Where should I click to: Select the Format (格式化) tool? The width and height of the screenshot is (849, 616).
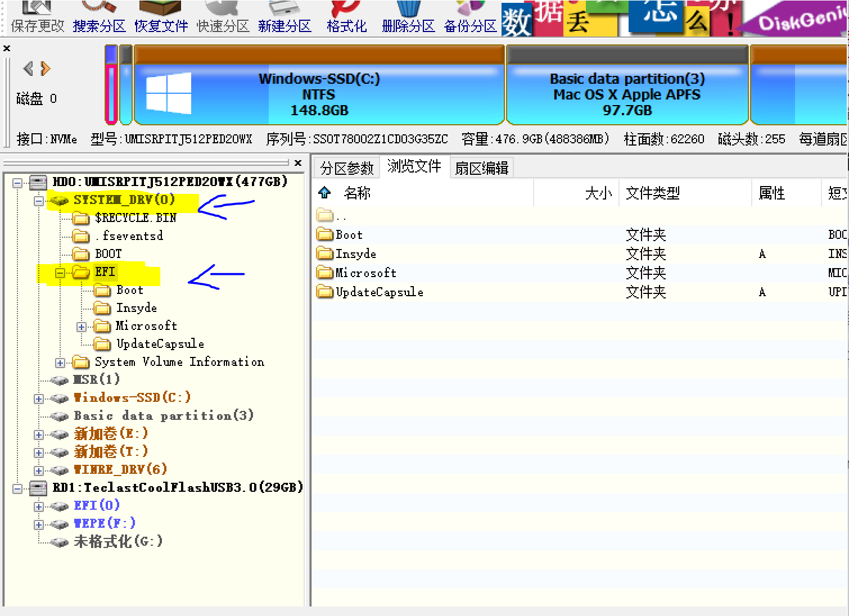[346, 17]
